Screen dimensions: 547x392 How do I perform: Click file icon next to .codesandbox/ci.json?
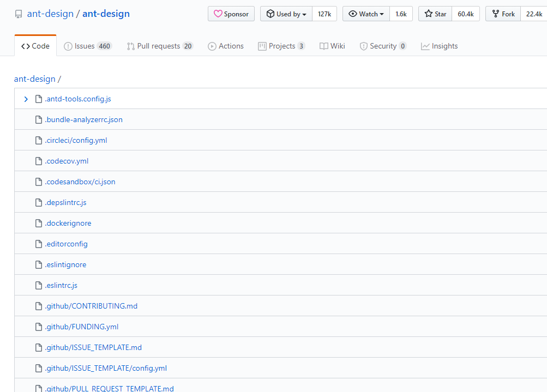[x=39, y=182]
